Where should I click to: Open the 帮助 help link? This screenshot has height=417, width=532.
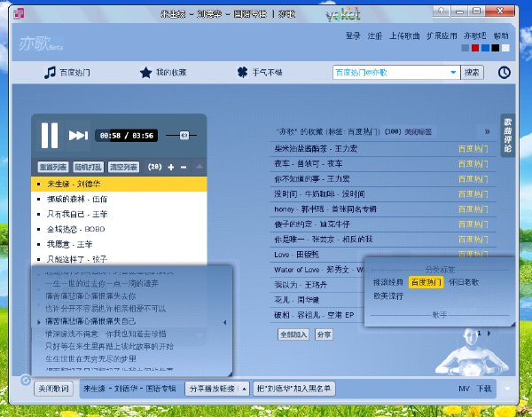pos(501,35)
